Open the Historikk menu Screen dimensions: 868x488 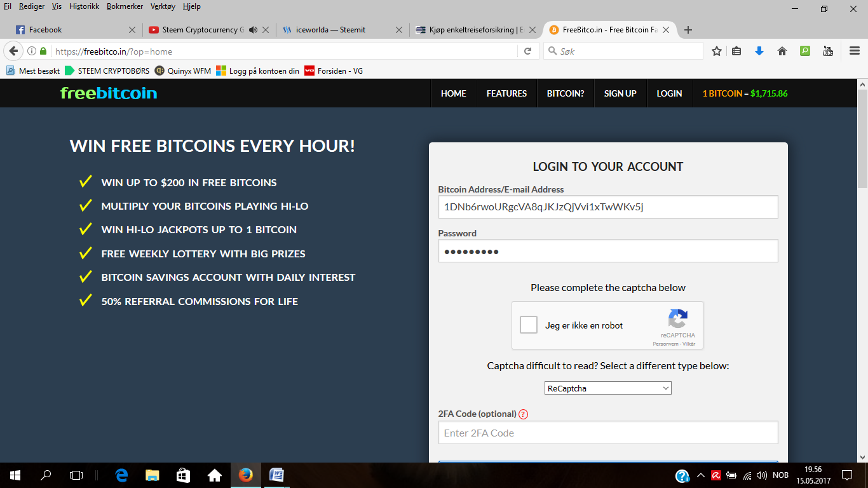pyautogui.click(x=84, y=6)
